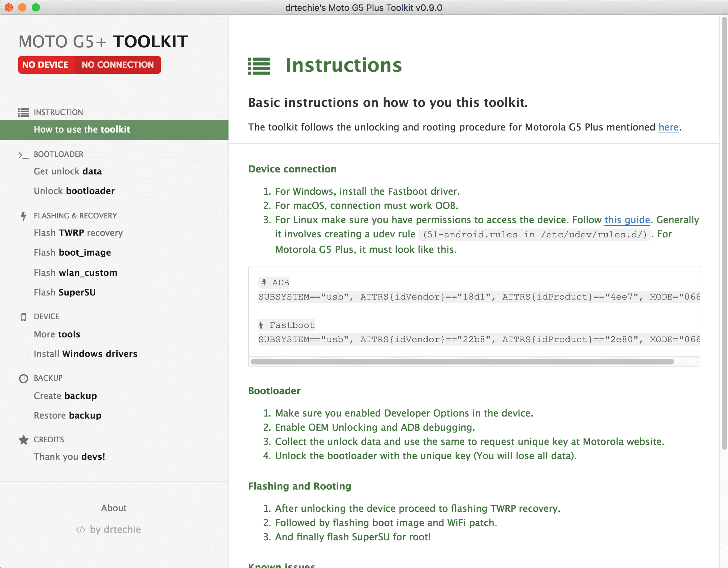Click the green zoom button in title bar
The height and width of the screenshot is (568, 728).
36,7
